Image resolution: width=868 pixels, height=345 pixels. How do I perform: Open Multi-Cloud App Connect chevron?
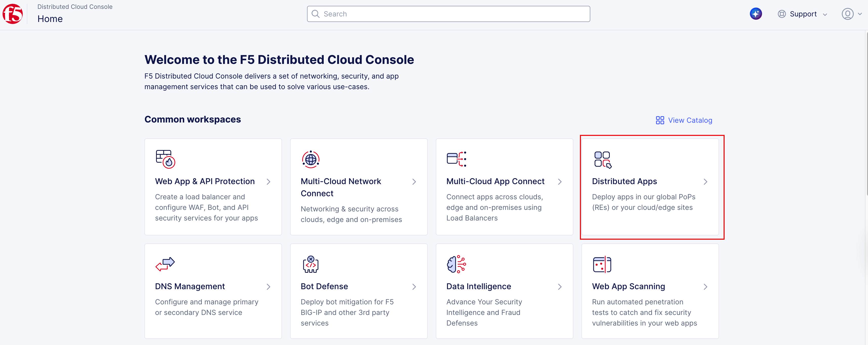pos(560,182)
